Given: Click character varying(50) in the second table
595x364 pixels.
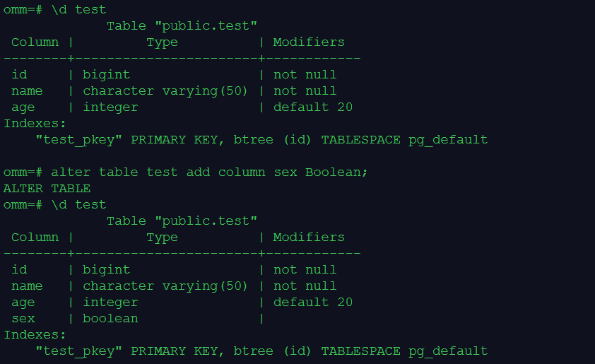Looking at the screenshot, I should point(165,286).
